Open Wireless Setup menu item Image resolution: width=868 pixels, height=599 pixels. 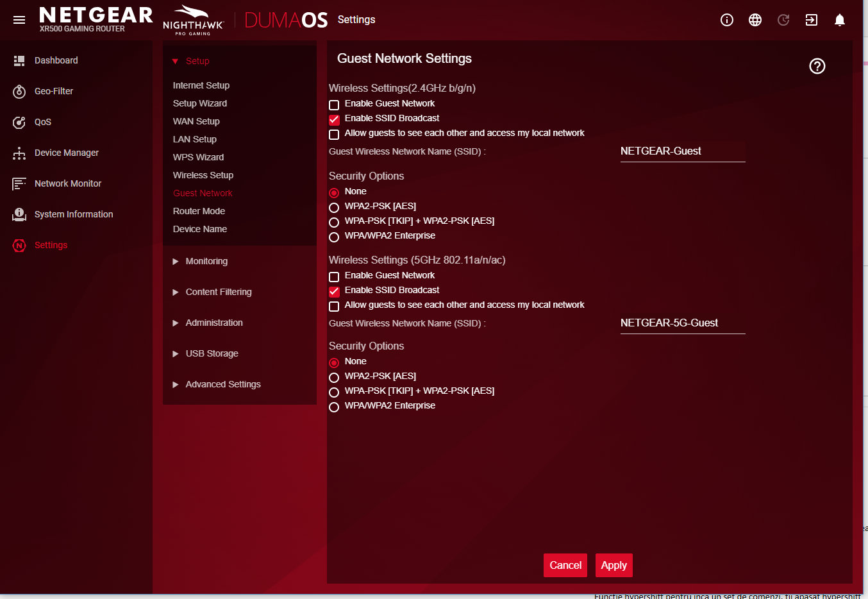point(203,175)
